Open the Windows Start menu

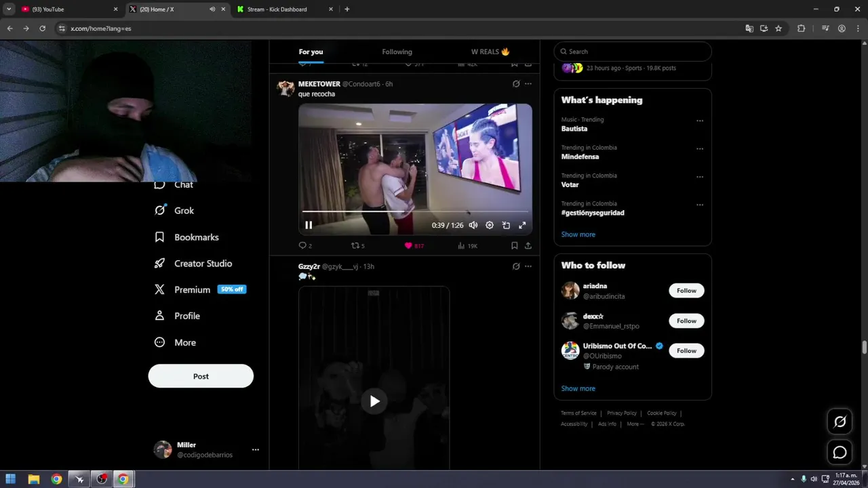coord(11,479)
